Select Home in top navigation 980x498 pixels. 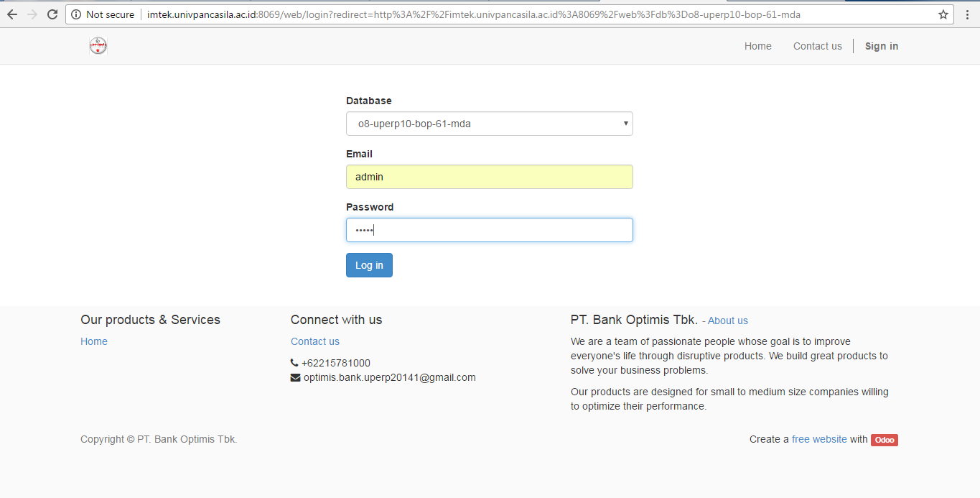(x=757, y=46)
